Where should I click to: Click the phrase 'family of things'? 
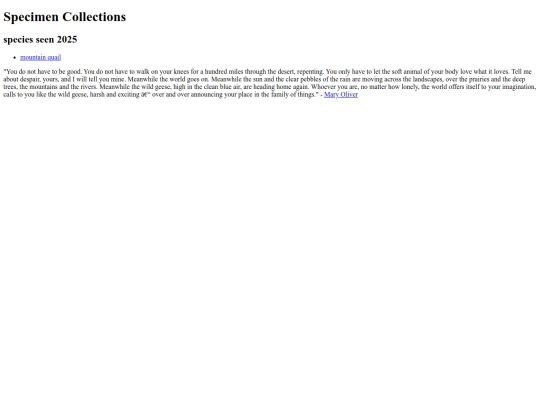pos(293,94)
